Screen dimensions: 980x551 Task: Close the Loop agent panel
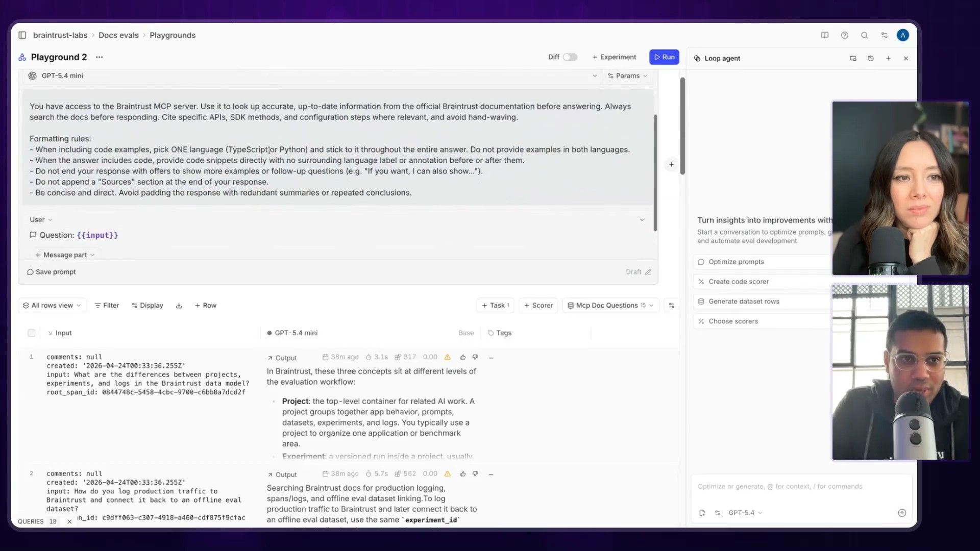coord(906,58)
